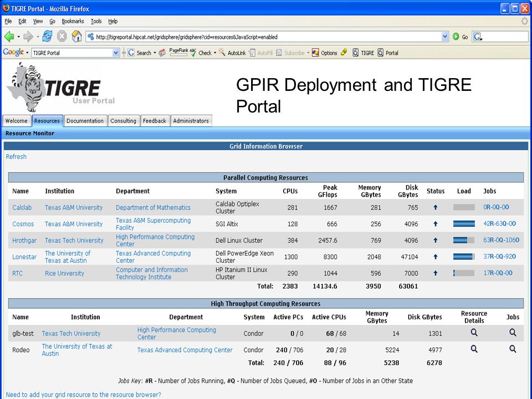Image resolution: width=532 pixels, height=399 pixels.
Task: Toggle the highlighter pen icon
Action: (x=344, y=53)
